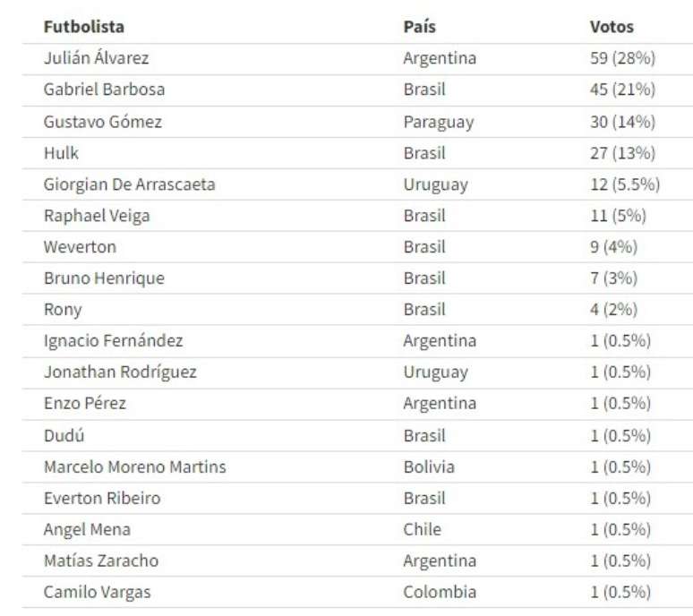Viewport: 693px width, 616px height.
Task: Click the Raphael Veiga name
Action: 95,216
